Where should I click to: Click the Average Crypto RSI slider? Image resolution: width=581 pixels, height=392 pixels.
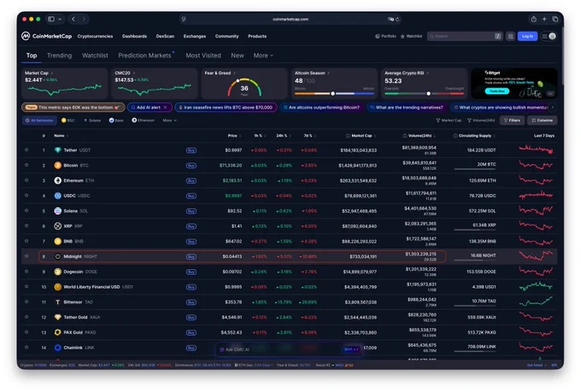pos(424,94)
